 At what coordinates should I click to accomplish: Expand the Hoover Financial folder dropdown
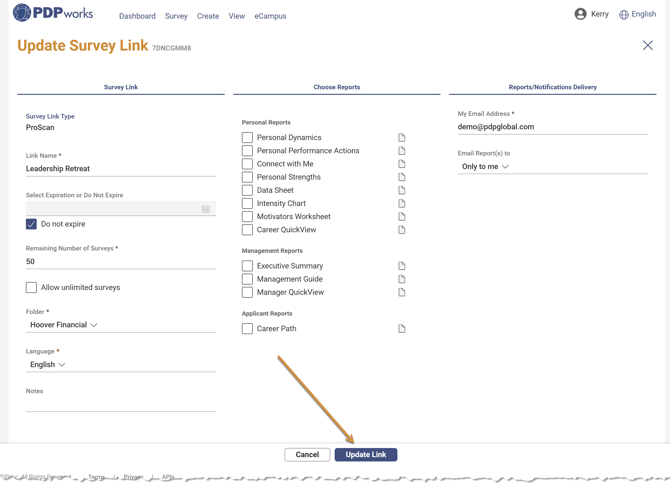[x=65, y=325]
